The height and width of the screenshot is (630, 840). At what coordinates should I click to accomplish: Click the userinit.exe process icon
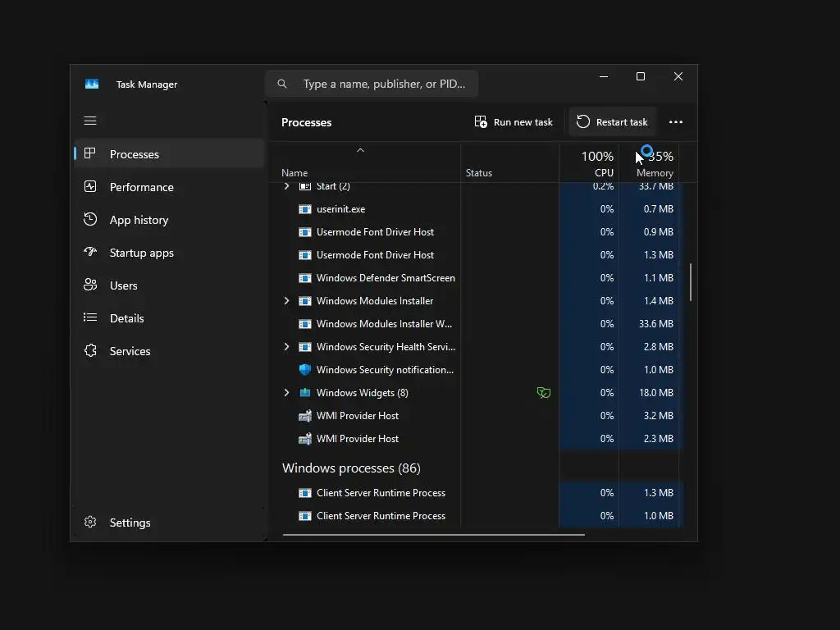(305, 209)
